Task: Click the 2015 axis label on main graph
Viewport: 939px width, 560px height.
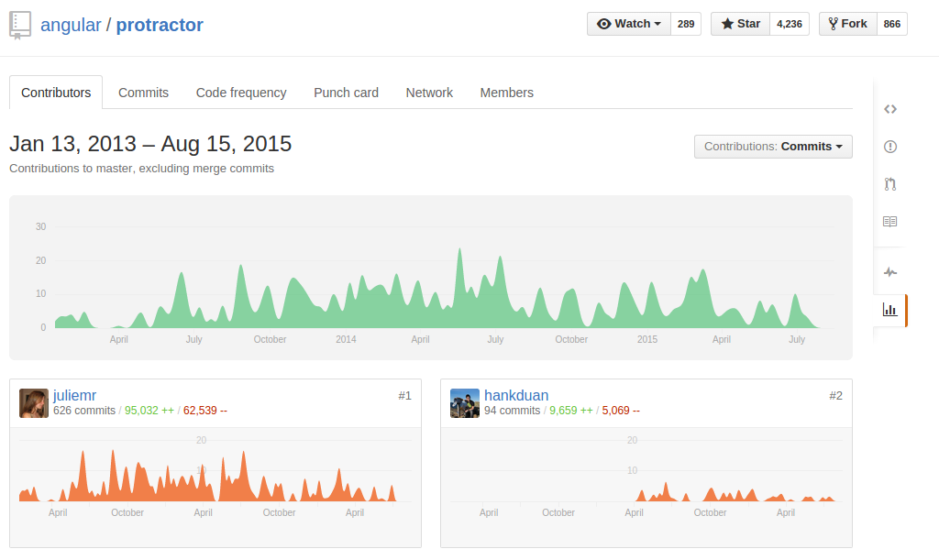Action: (x=647, y=339)
